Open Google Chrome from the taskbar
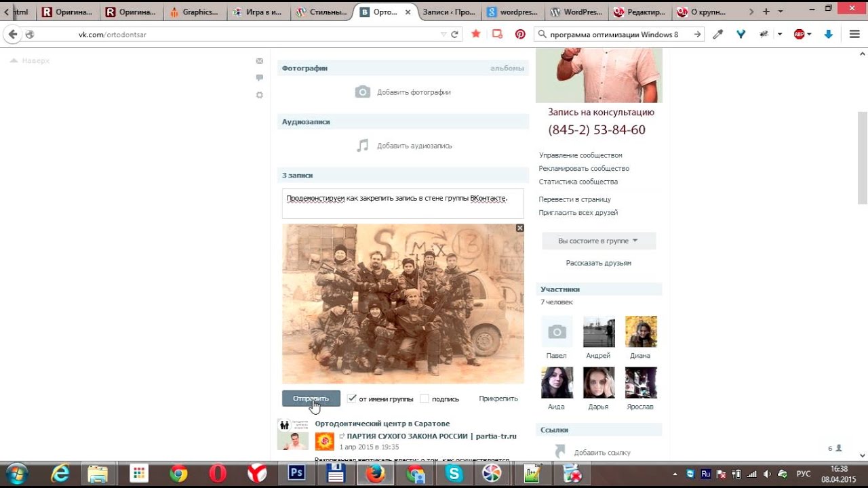 tap(178, 473)
